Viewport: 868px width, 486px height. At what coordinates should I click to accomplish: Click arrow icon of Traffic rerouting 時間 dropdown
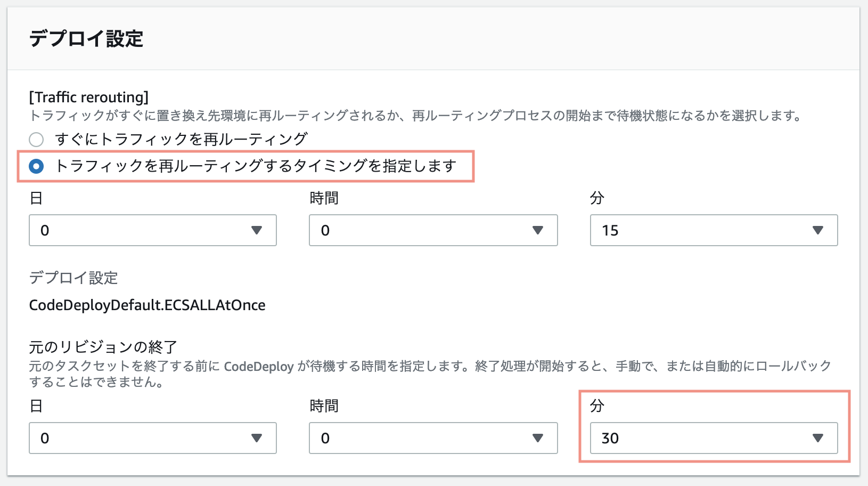pyautogui.click(x=538, y=230)
